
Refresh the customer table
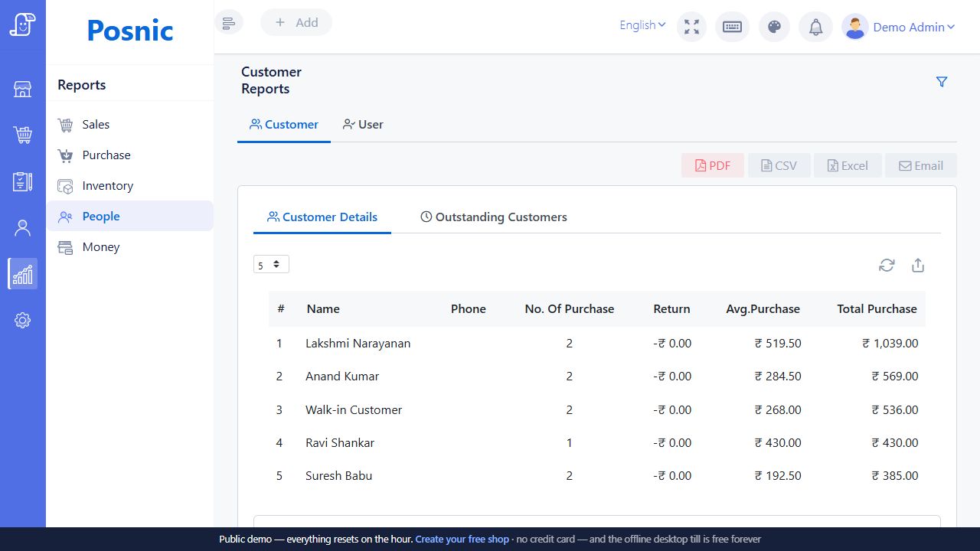[x=887, y=265]
